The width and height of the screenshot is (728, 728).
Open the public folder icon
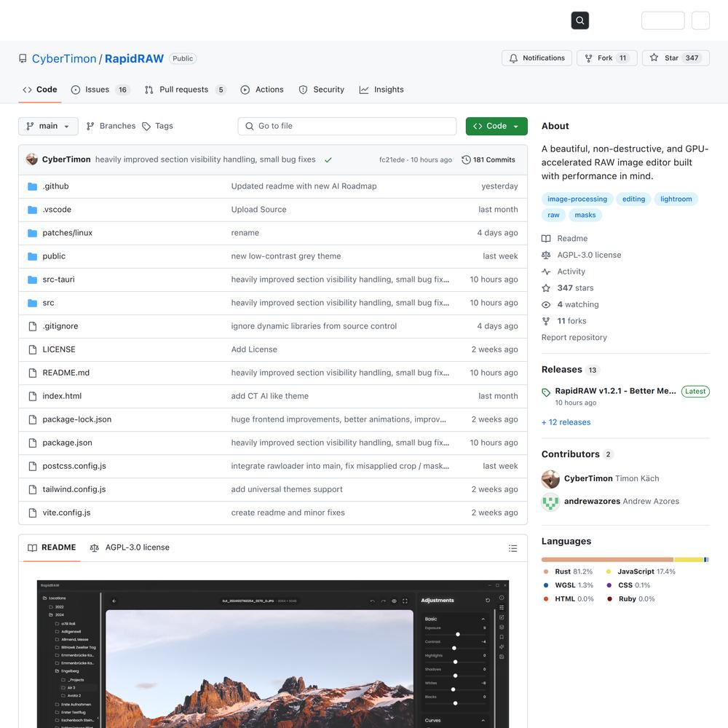point(33,256)
